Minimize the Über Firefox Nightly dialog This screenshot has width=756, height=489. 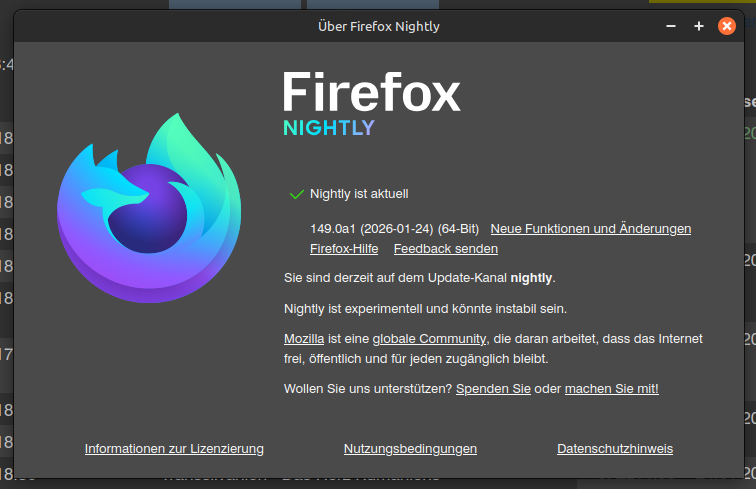(671, 26)
